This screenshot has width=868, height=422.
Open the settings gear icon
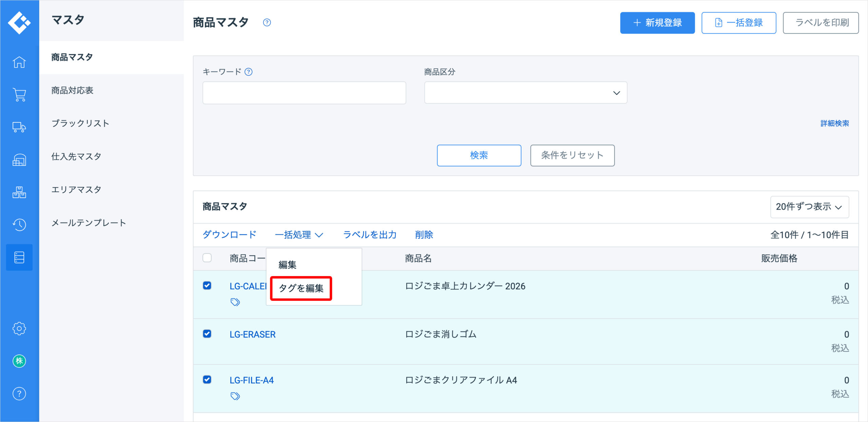[x=19, y=328]
